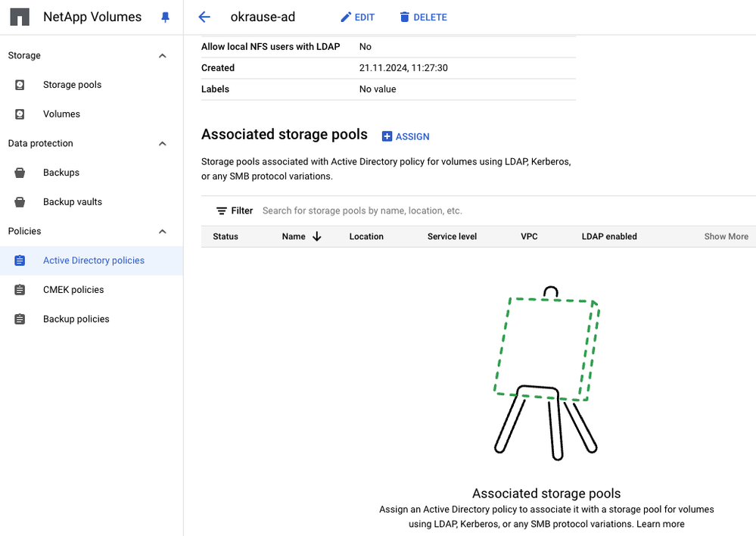The image size is (756, 536).
Task: Click the Volumes disk icon in sidebar
Action: pos(20,114)
